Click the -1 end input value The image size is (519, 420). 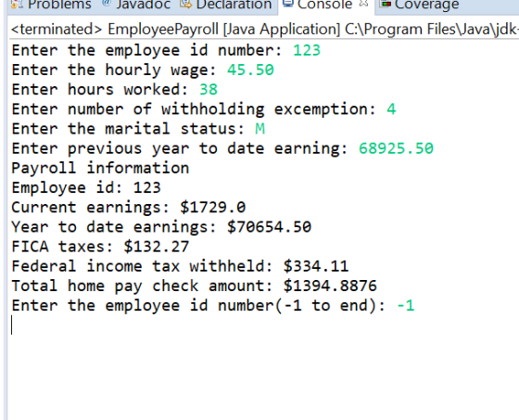point(406,305)
